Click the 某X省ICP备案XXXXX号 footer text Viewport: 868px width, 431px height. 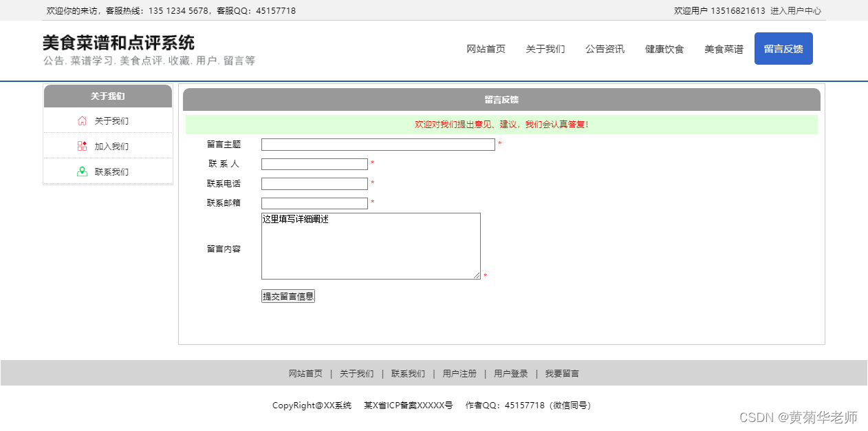point(409,405)
